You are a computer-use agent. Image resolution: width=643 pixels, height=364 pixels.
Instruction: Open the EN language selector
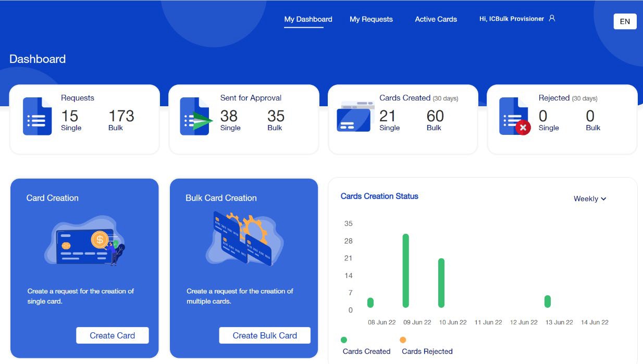(x=624, y=21)
